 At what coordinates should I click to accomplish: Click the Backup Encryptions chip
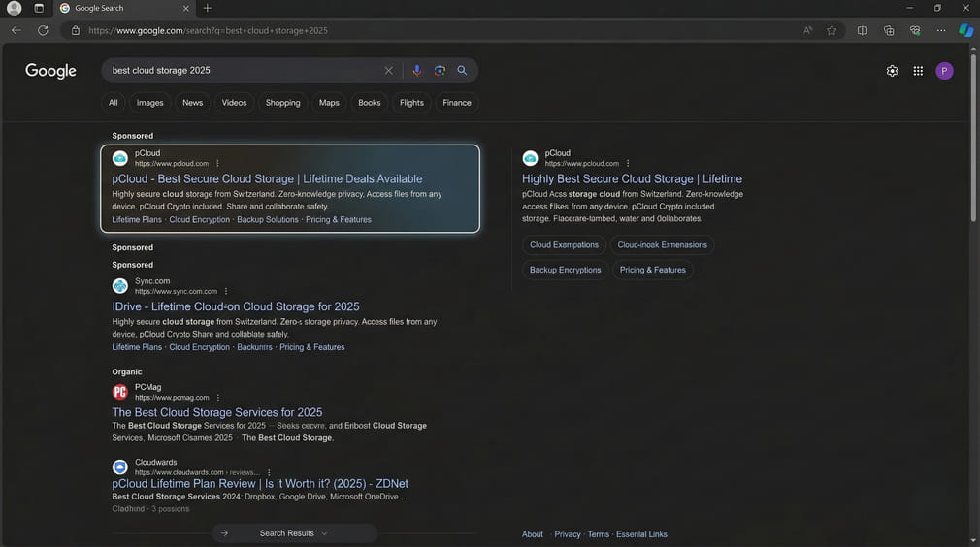(565, 270)
